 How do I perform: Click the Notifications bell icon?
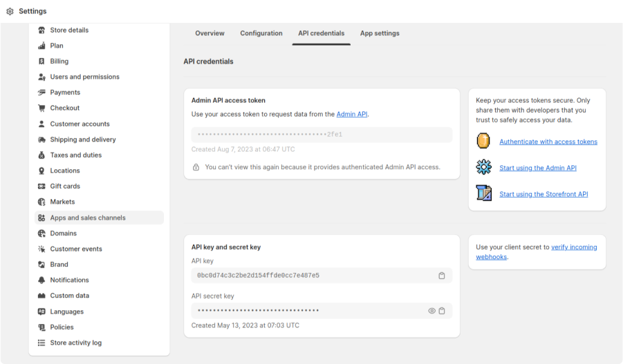click(41, 280)
